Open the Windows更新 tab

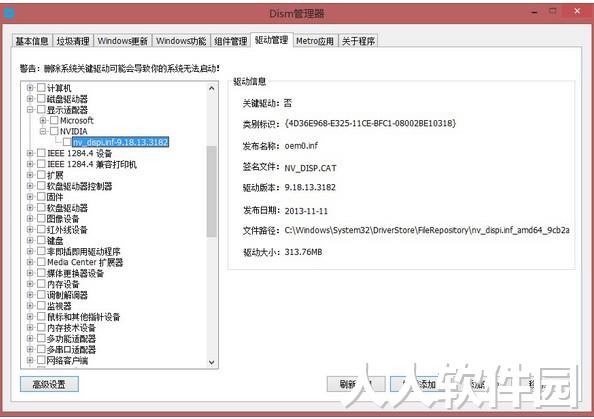pos(122,41)
